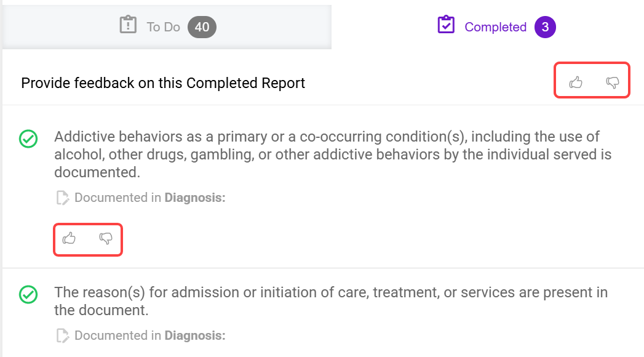The height and width of the screenshot is (357, 644).
Task: Click the 40 count badge on To Do
Action: (x=202, y=27)
